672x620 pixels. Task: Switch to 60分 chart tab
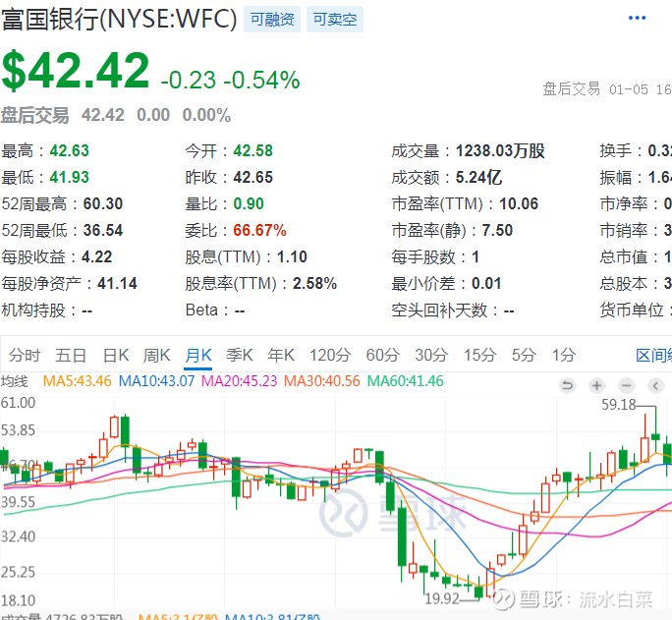point(383,356)
